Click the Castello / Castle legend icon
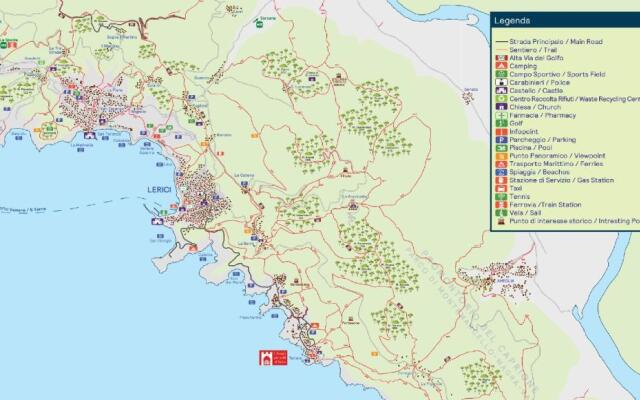The height and width of the screenshot is (400, 640). pos(499,91)
